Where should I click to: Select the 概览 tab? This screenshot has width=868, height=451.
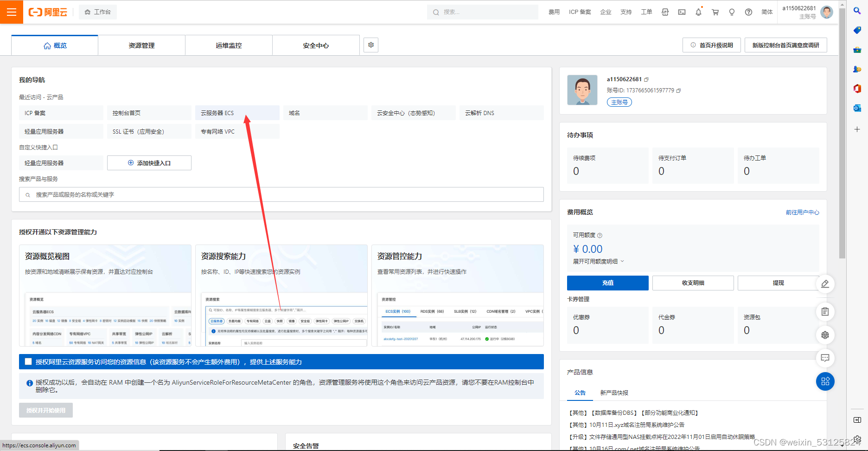click(x=55, y=45)
